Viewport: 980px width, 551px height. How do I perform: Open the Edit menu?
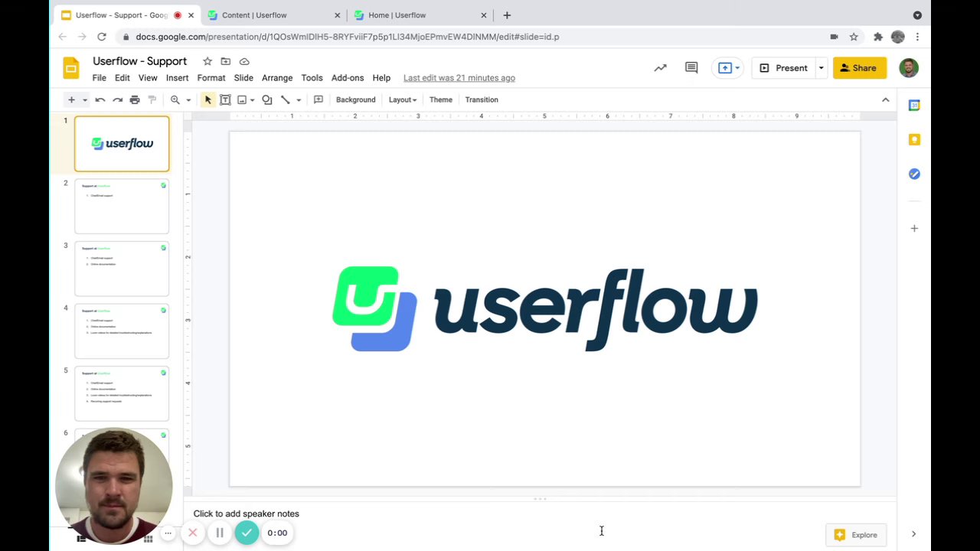click(122, 78)
